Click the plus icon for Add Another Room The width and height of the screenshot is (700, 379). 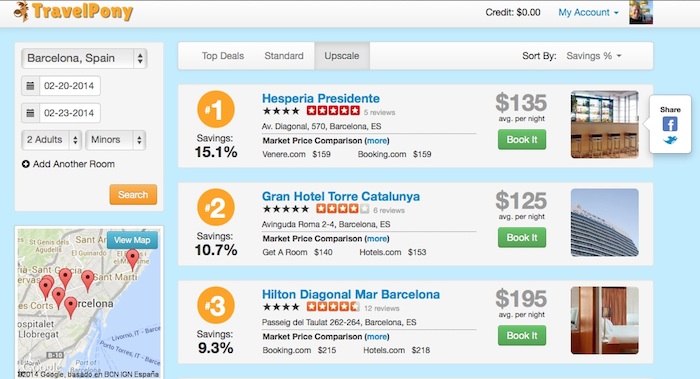click(x=26, y=164)
